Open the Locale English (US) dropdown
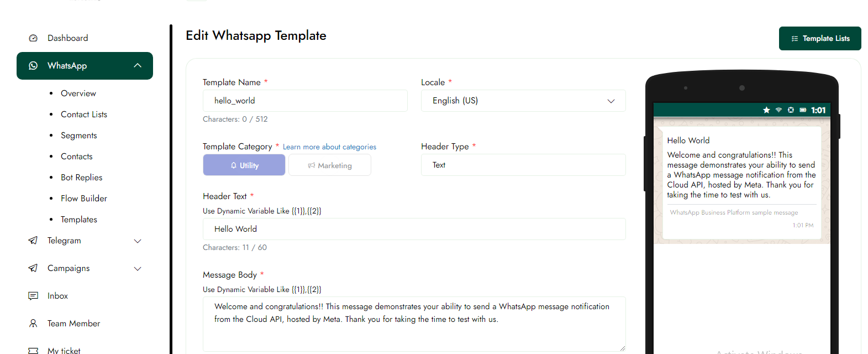Image resolution: width=868 pixels, height=354 pixels. (x=523, y=101)
